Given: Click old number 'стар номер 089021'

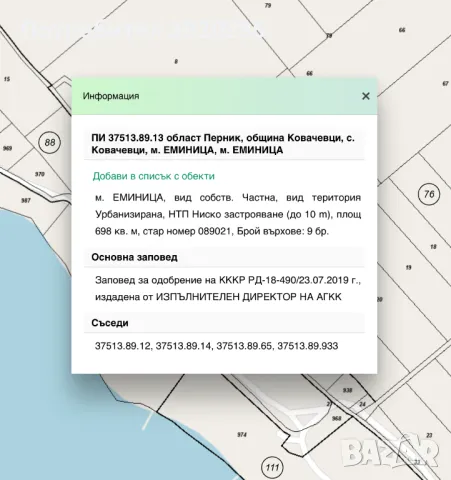Looking at the screenshot, I should (187, 231).
